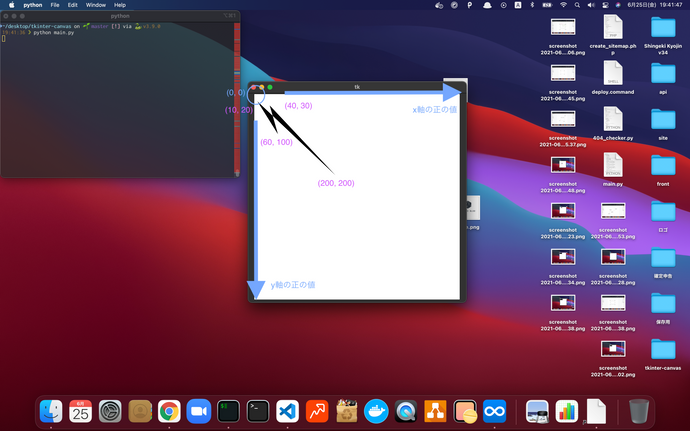Select screenshot ending 06.png thumbnail
690x431 pixels.
pos(563,27)
